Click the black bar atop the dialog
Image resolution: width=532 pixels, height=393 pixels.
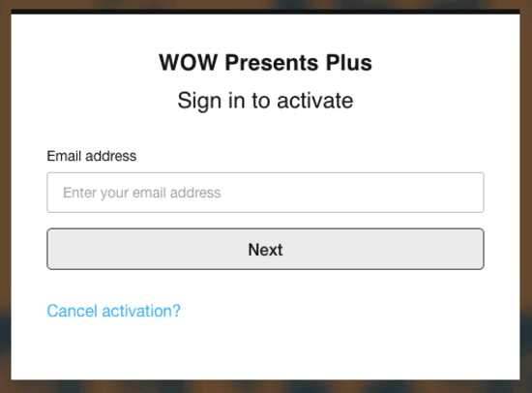(x=265, y=12)
